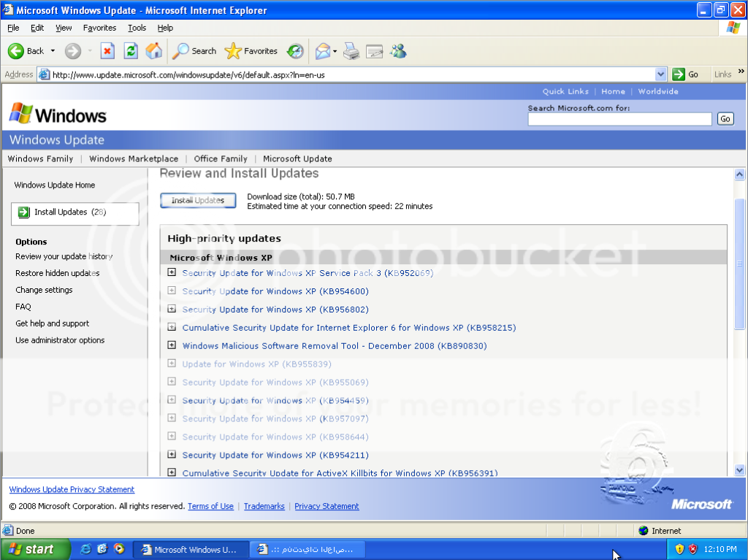Click the page scrollbar up arrow
748x560 pixels.
(739, 174)
